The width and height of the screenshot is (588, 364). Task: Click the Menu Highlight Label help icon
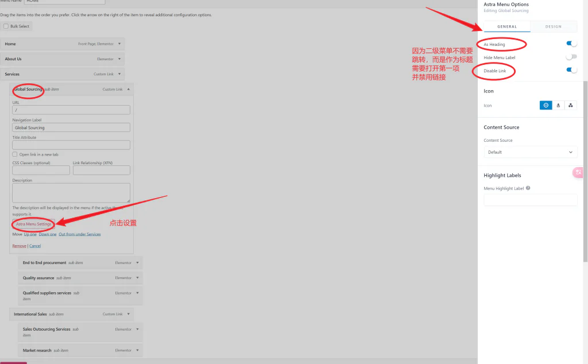pyautogui.click(x=528, y=188)
